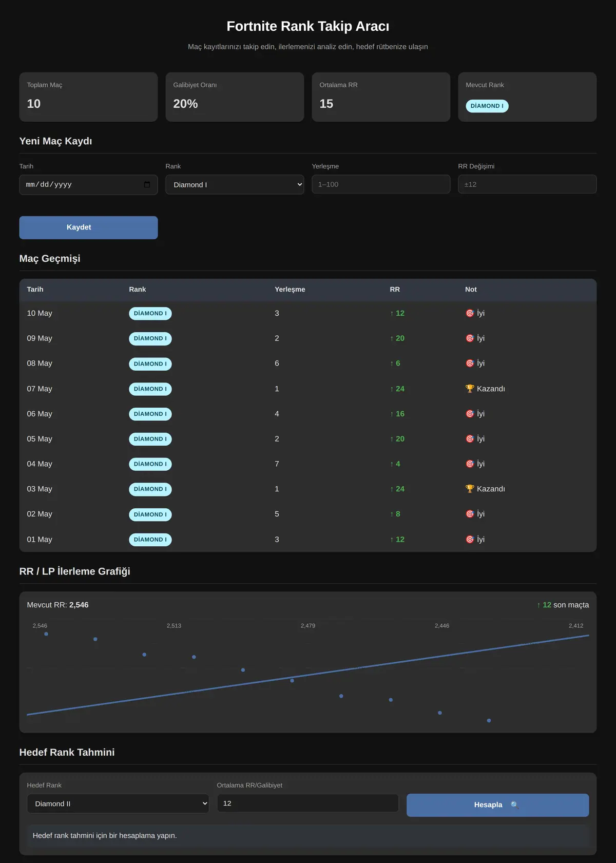The height and width of the screenshot is (863, 616).
Task: Click the 2,513 axis label on chart
Action: pyautogui.click(x=174, y=626)
